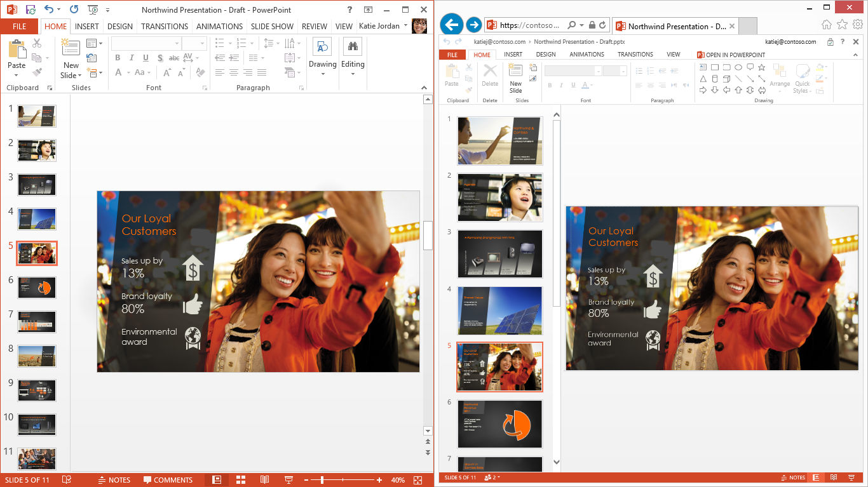
Task: Open the Paste dropdown arrow in desktop PowerPoint
Action: point(17,75)
